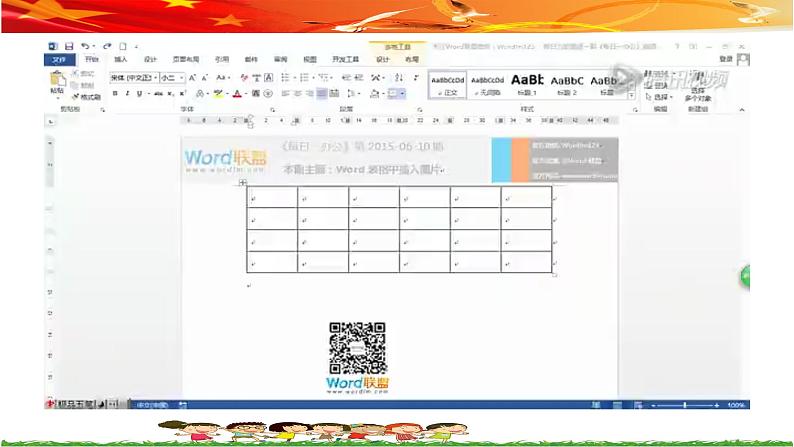
Task: Click the Redo icon in quick access toolbar
Action: point(107,46)
